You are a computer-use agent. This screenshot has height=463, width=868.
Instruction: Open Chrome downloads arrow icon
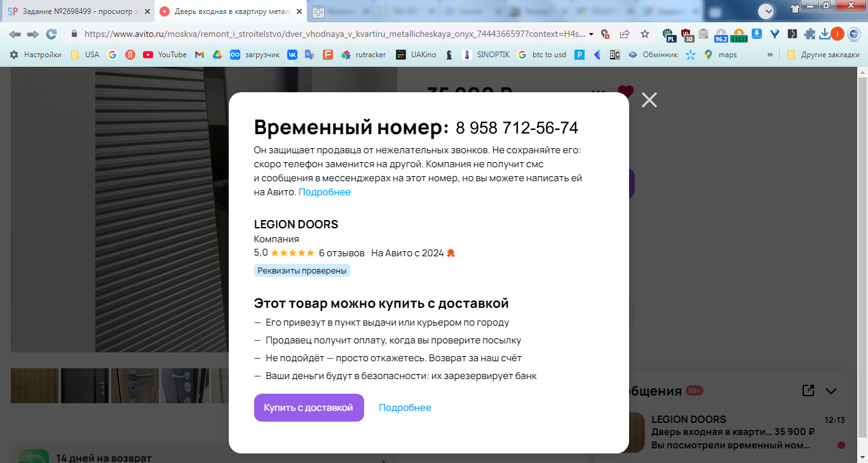(824, 34)
